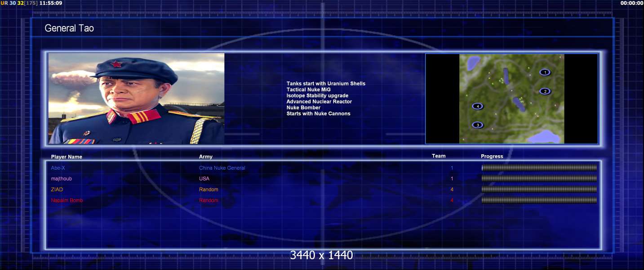Click the 3440 x 1440 resolution label

321,255
